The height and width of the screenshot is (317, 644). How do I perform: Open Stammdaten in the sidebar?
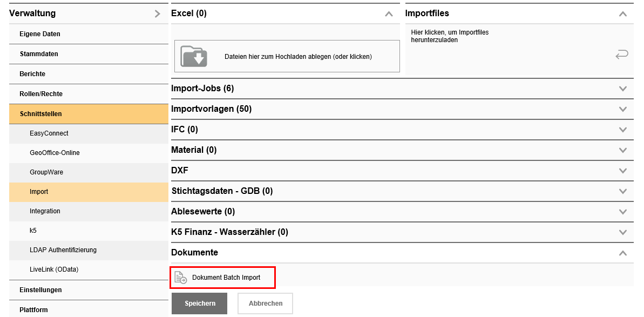[39, 54]
